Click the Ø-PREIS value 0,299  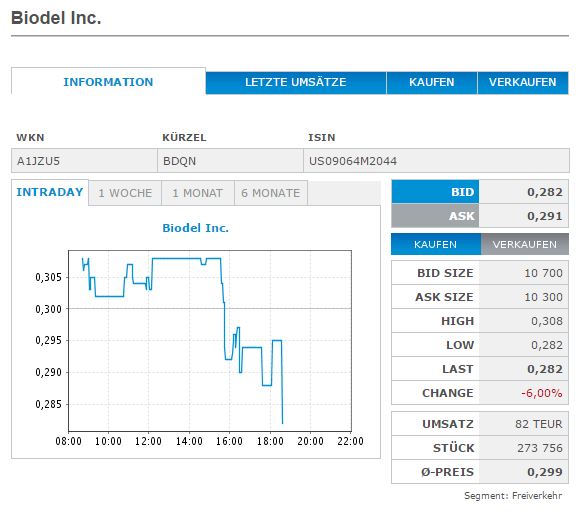click(x=545, y=472)
